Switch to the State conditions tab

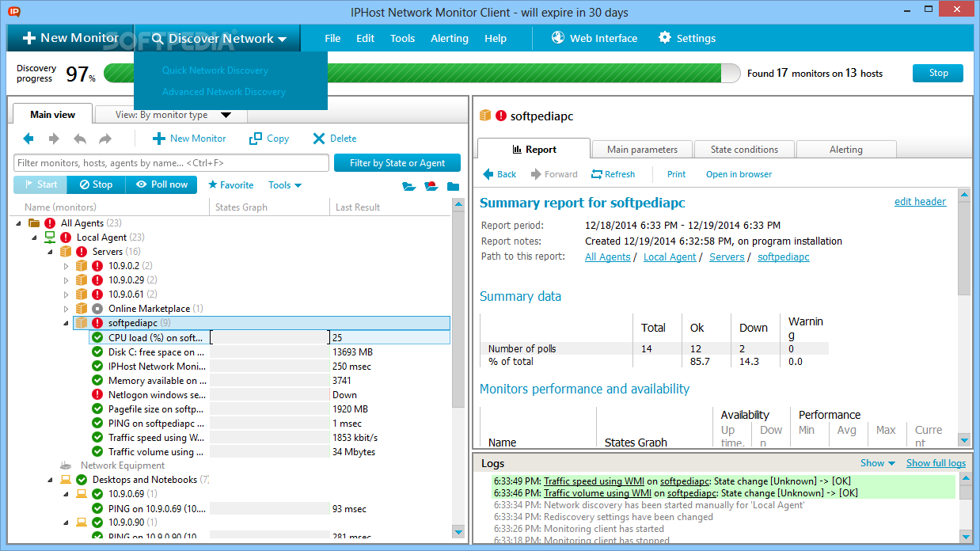[744, 150]
